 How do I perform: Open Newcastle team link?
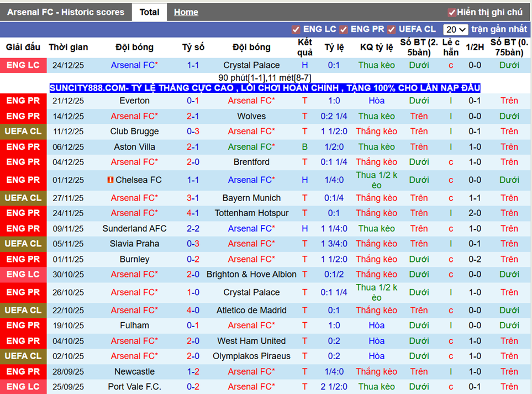click(x=134, y=371)
